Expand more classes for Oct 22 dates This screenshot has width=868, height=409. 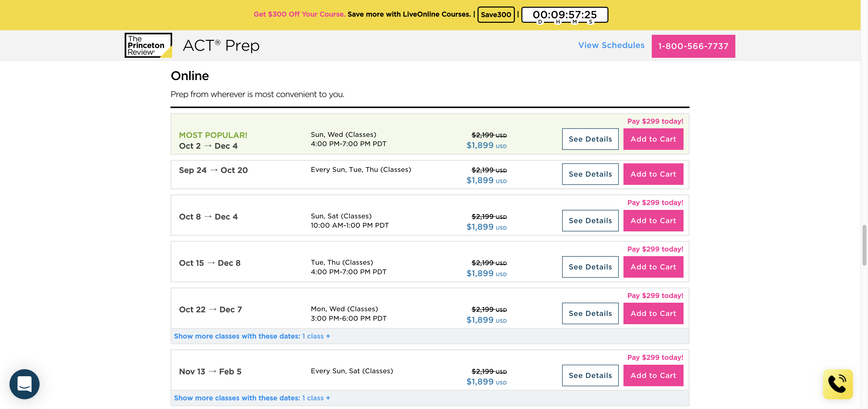[252, 336]
